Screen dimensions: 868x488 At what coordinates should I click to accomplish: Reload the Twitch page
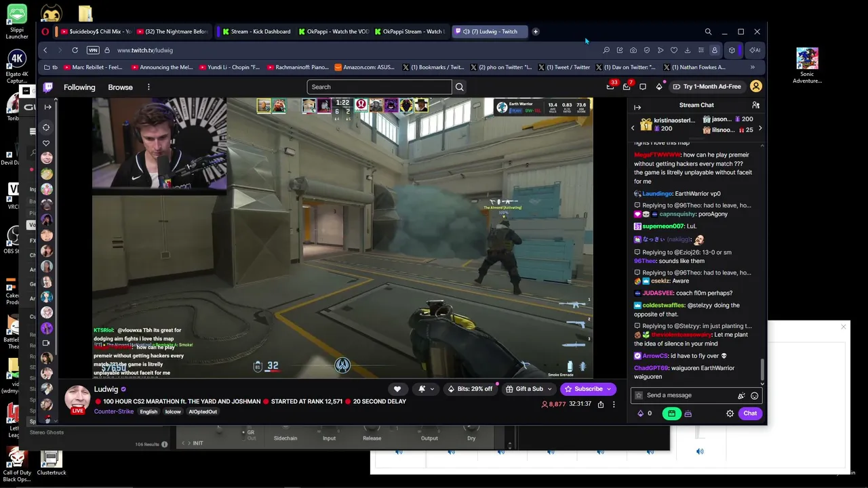[x=75, y=50]
